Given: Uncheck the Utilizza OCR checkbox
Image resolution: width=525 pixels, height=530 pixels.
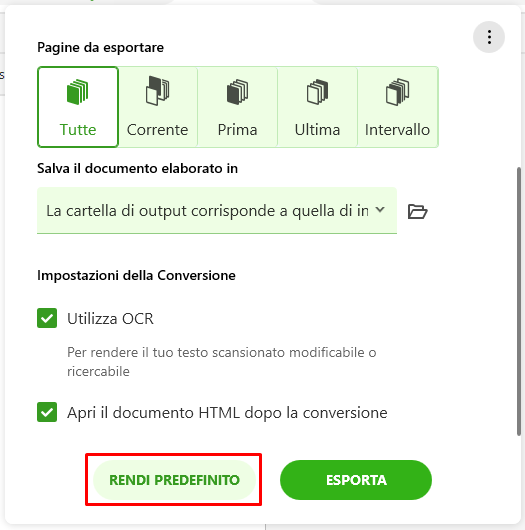Looking at the screenshot, I should pos(47,318).
